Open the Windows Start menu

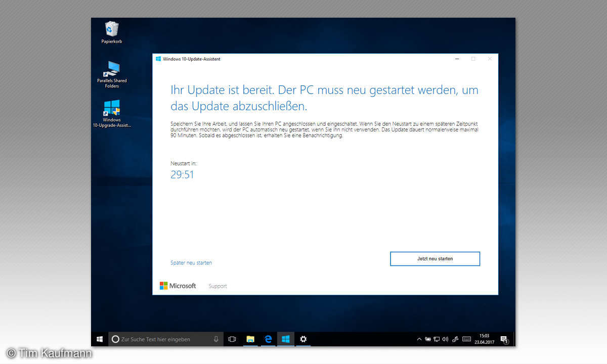coord(100,339)
